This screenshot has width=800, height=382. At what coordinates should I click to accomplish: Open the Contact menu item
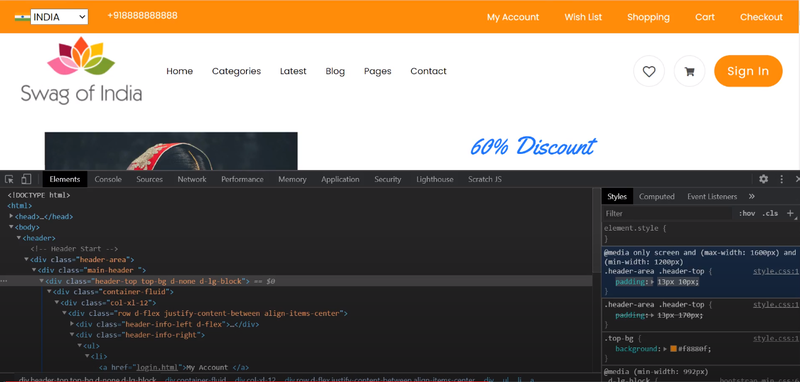coord(428,71)
